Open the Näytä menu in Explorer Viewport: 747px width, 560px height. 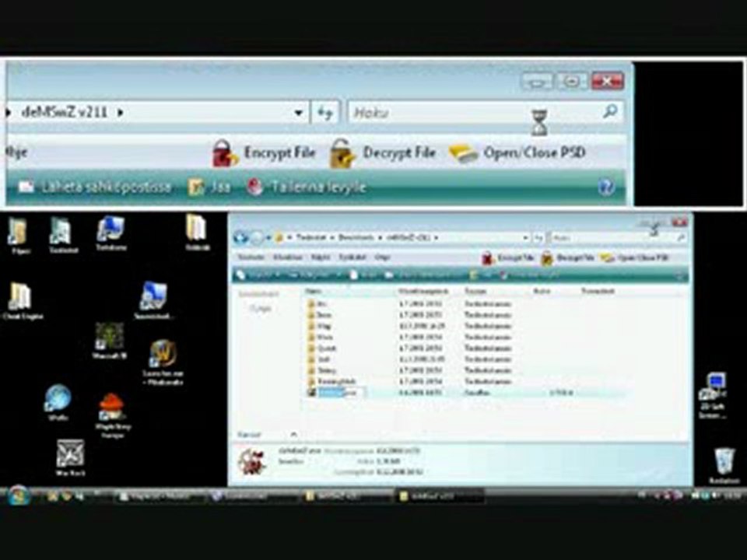click(x=321, y=257)
